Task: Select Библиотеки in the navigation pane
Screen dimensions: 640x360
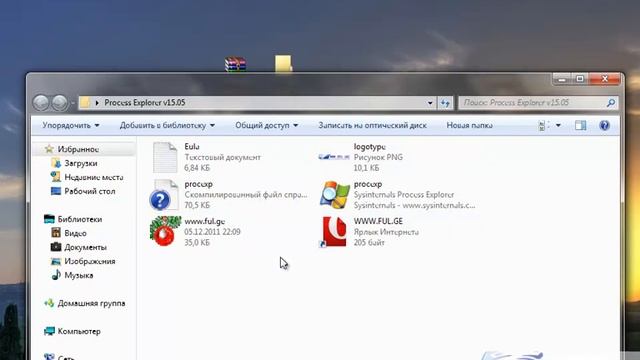Action: [x=80, y=219]
